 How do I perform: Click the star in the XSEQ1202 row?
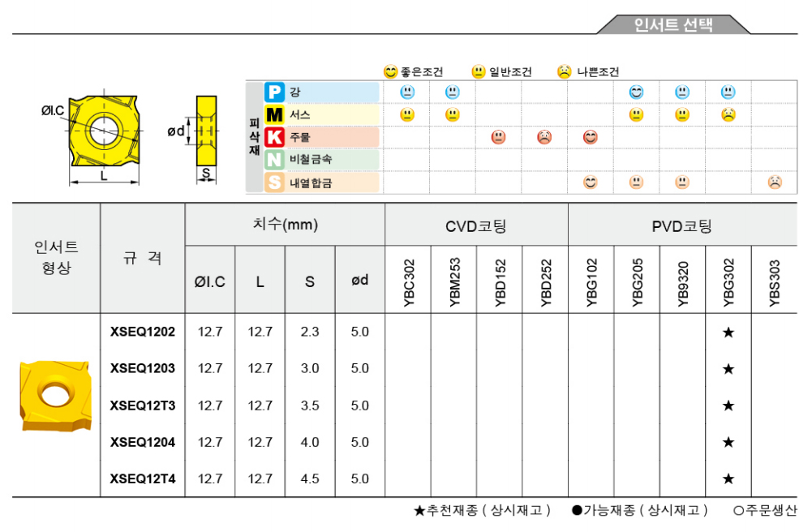click(728, 332)
